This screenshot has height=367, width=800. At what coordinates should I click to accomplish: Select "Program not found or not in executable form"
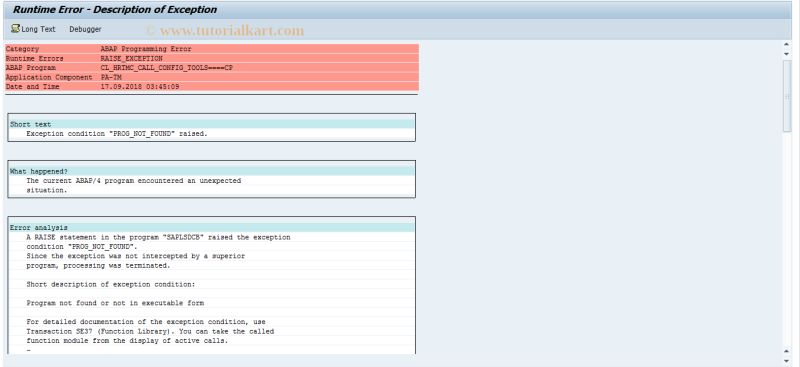point(115,303)
